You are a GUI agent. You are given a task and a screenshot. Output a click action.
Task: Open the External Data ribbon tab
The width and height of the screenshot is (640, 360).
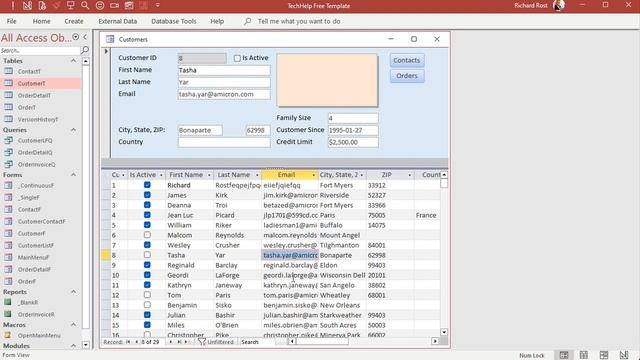click(x=118, y=21)
